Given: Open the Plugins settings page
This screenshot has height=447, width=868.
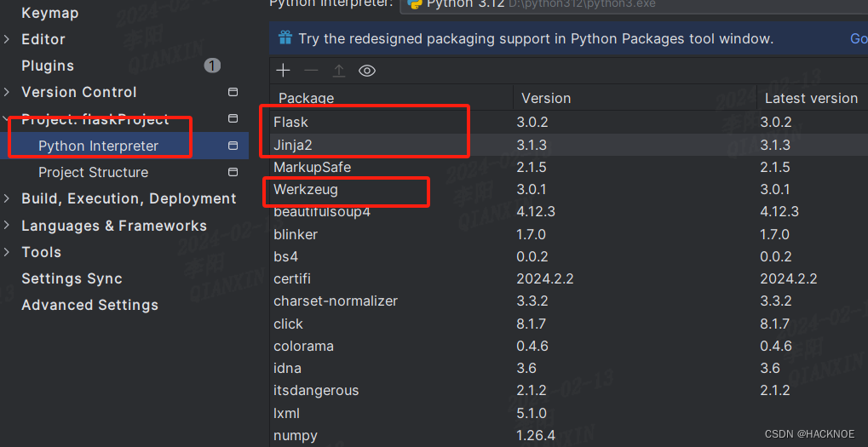Looking at the screenshot, I should coord(48,66).
